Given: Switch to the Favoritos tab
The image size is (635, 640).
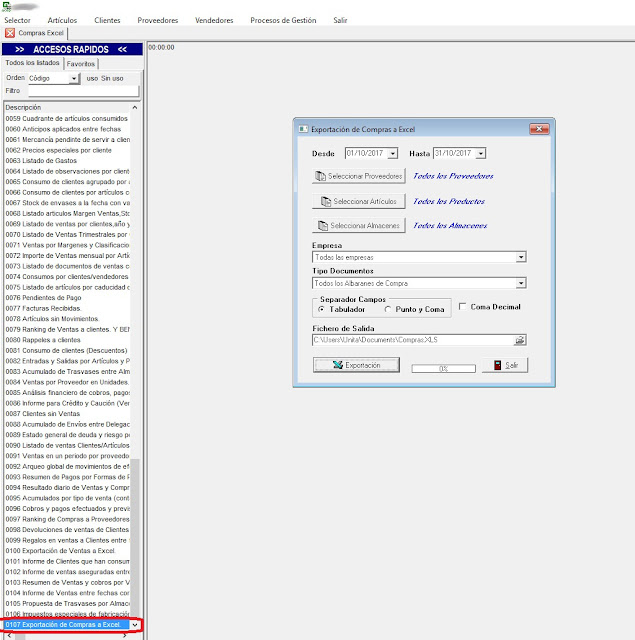Looking at the screenshot, I should (x=81, y=64).
